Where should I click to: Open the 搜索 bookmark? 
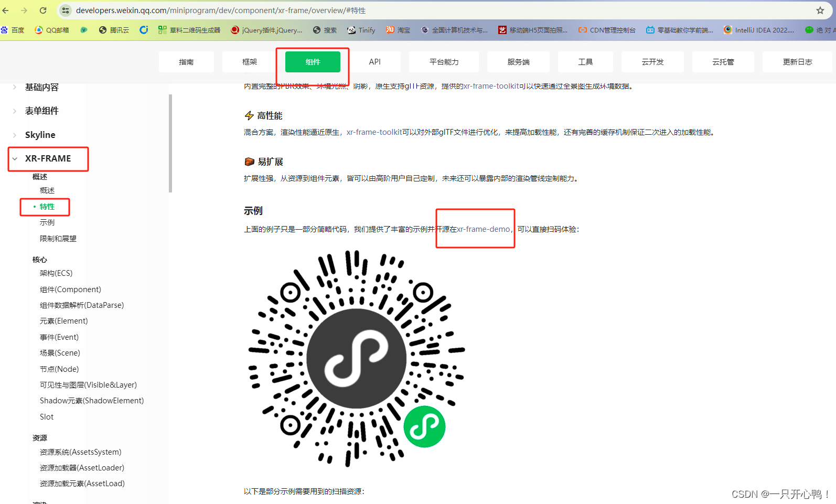pyautogui.click(x=325, y=30)
